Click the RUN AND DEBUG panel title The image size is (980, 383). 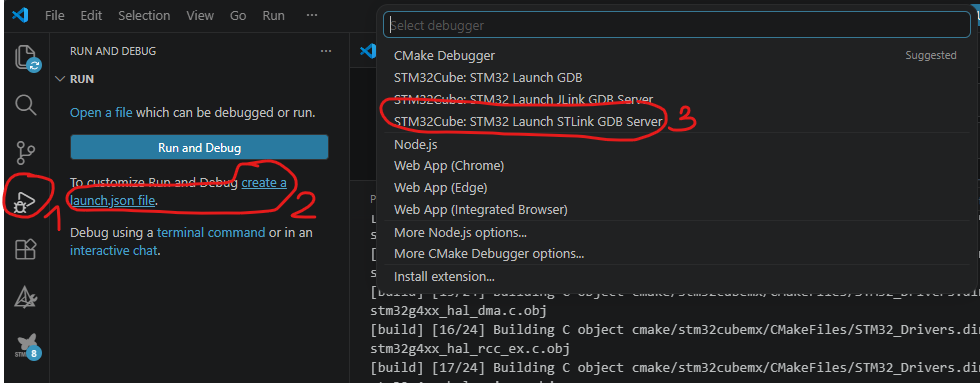point(113,51)
